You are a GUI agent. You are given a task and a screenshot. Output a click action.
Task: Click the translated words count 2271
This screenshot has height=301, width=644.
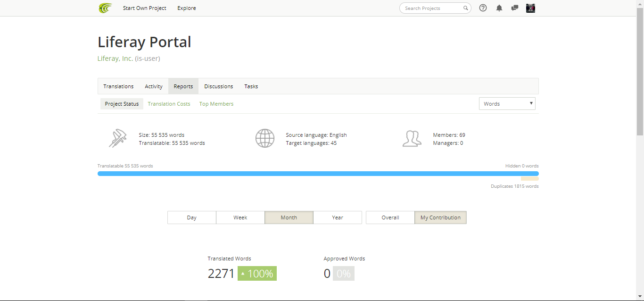(221, 274)
